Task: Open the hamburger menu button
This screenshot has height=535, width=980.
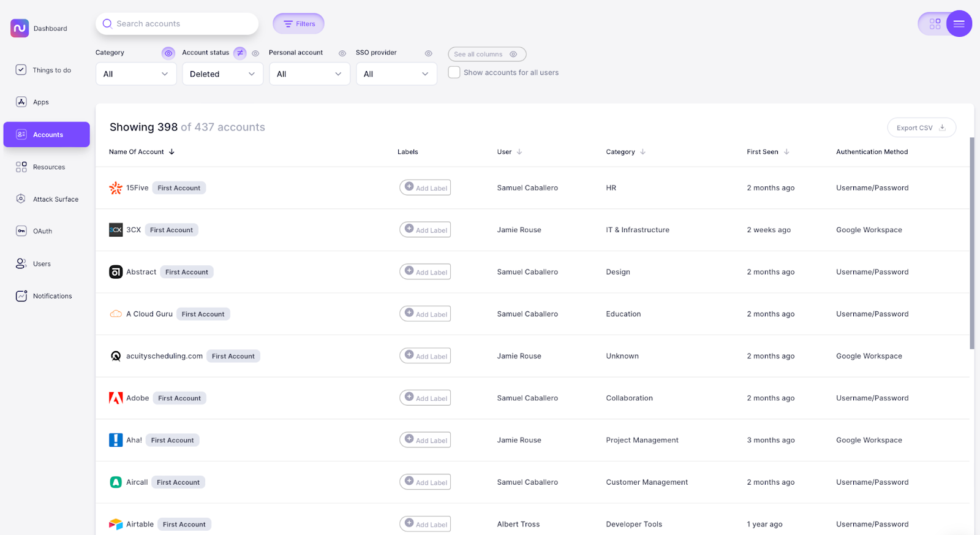Action: 959,24
